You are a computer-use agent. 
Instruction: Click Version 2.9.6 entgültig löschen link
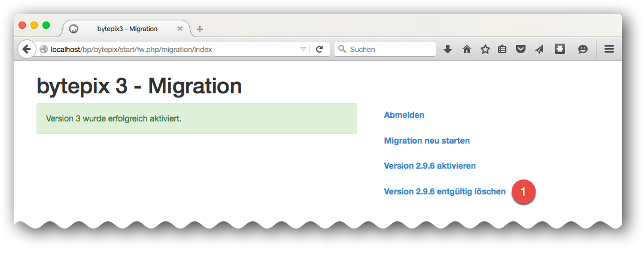pos(445,191)
